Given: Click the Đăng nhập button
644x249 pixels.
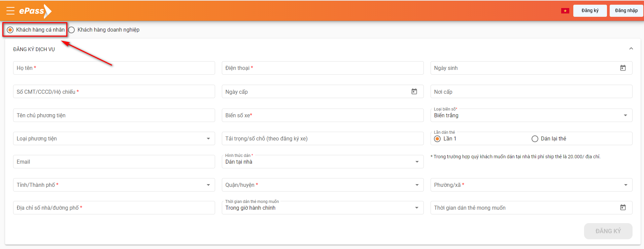Looking at the screenshot, I should point(626,11).
